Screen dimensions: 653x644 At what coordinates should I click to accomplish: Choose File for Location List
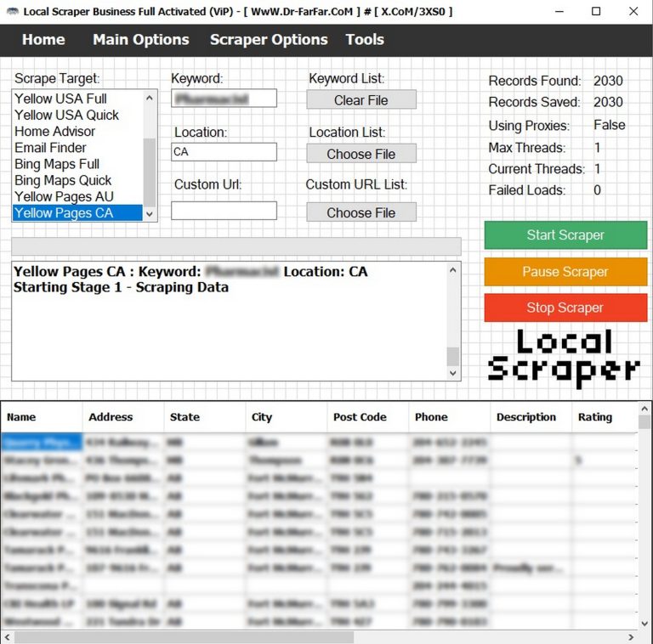click(x=361, y=154)
